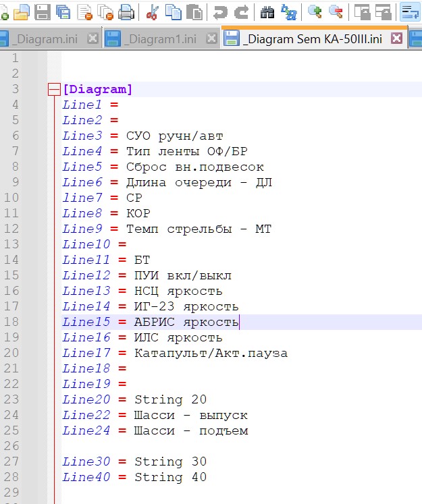Click the text 'АБРИС яркость'
The image size is (422, 504).
click(x=186, y=322)
